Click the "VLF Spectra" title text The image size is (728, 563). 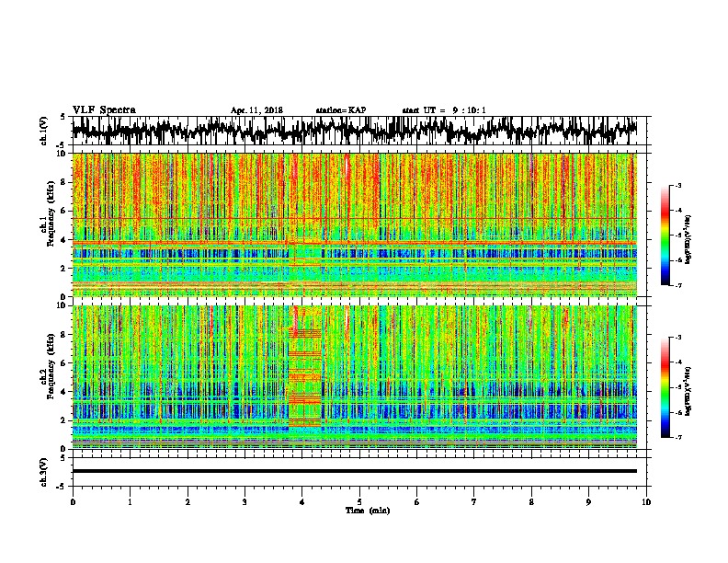(x=104, y=110)
